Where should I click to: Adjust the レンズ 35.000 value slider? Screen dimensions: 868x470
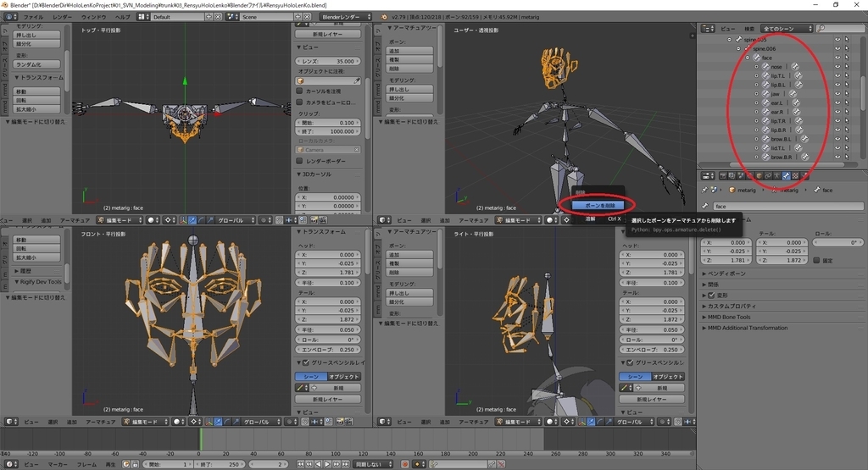(x=328, y=61)
